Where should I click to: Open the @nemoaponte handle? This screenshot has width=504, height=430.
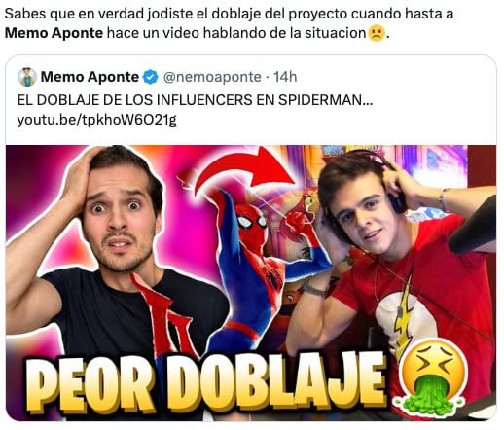(212, 77)
